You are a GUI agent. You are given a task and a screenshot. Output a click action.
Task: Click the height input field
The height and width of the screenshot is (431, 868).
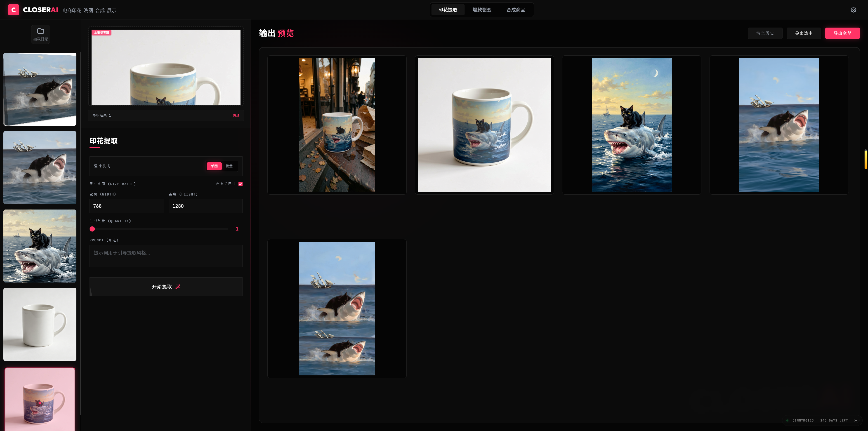click(x=205, y=206)
